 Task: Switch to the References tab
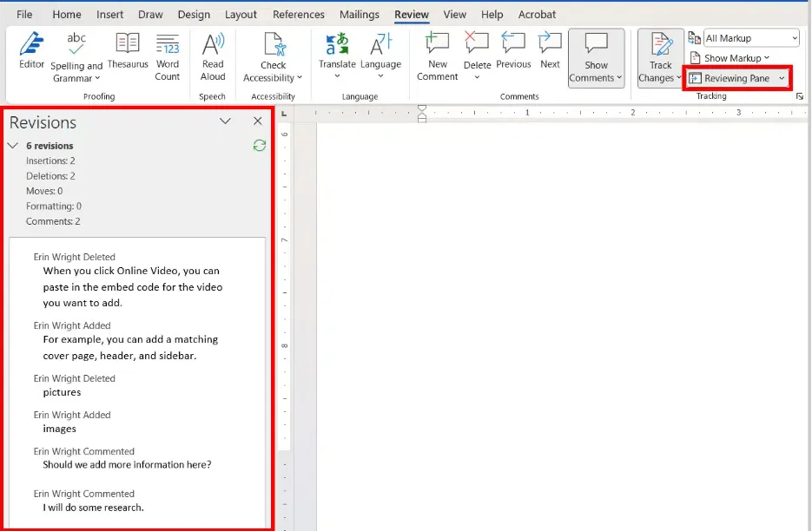[298, 15]
